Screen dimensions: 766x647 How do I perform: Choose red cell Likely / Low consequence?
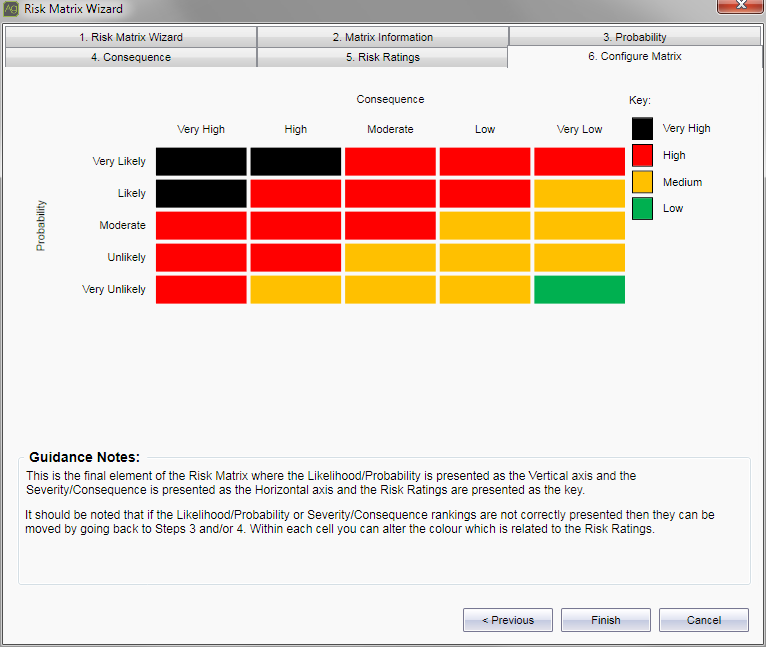(x=485, y=194)
